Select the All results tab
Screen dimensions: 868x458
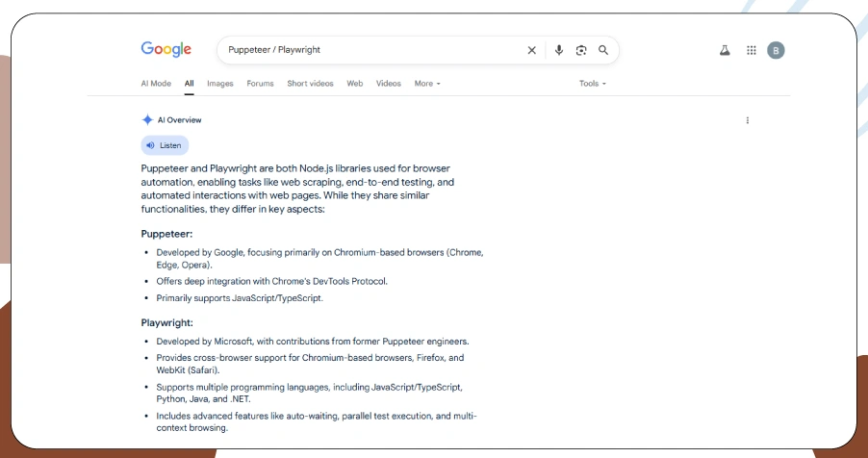(x=190, y=84)
